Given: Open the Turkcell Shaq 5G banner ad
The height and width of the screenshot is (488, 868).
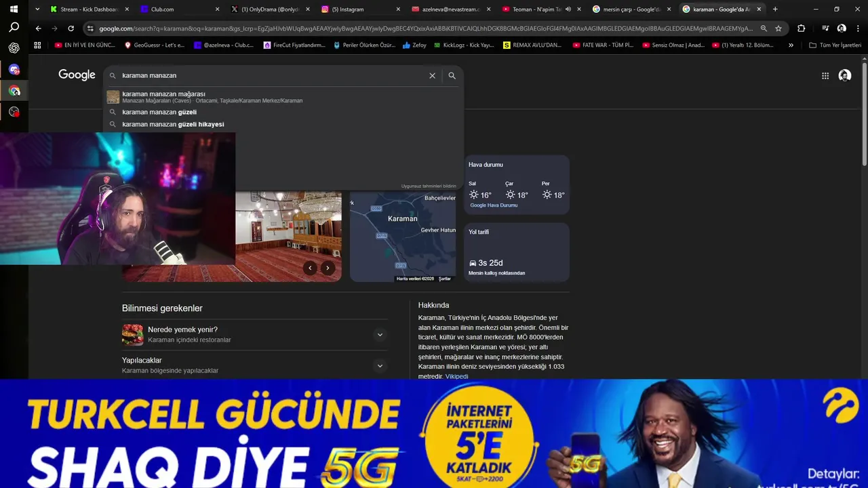Looking at the screenshot, I should (434, 434).
